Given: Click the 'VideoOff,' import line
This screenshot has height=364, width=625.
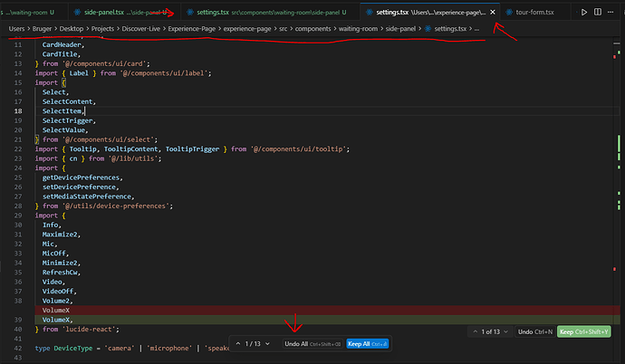Looking at the screenshot, I should click(x=60, y=292).
